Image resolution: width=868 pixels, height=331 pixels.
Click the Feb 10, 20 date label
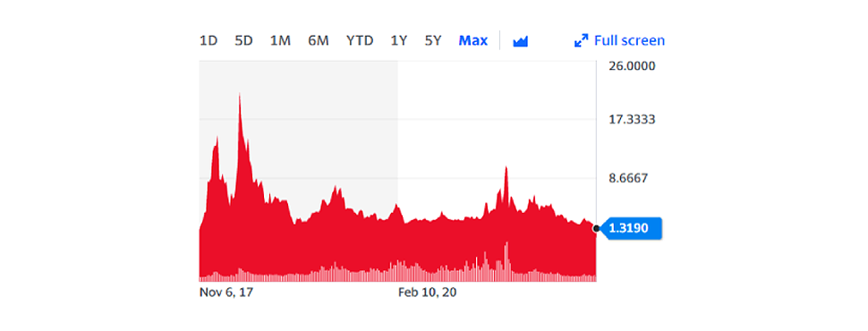pos(428,293)
